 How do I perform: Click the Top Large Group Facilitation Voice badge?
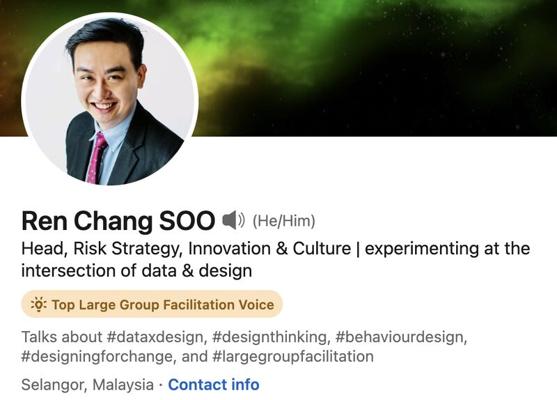pos(152,304)
